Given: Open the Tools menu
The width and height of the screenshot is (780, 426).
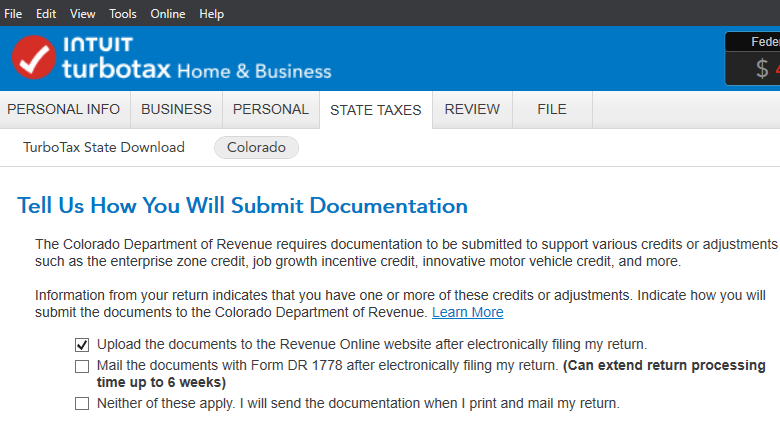Looking at the screenshot, I should (x=123, y=14).
